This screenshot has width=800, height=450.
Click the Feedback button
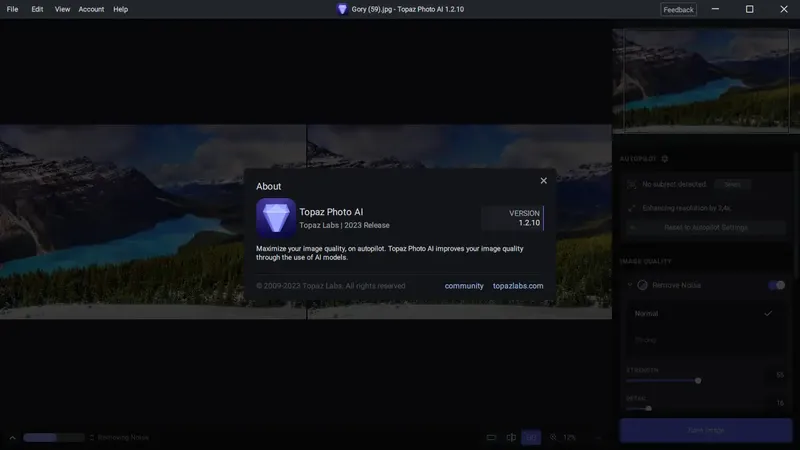[678, 10]
